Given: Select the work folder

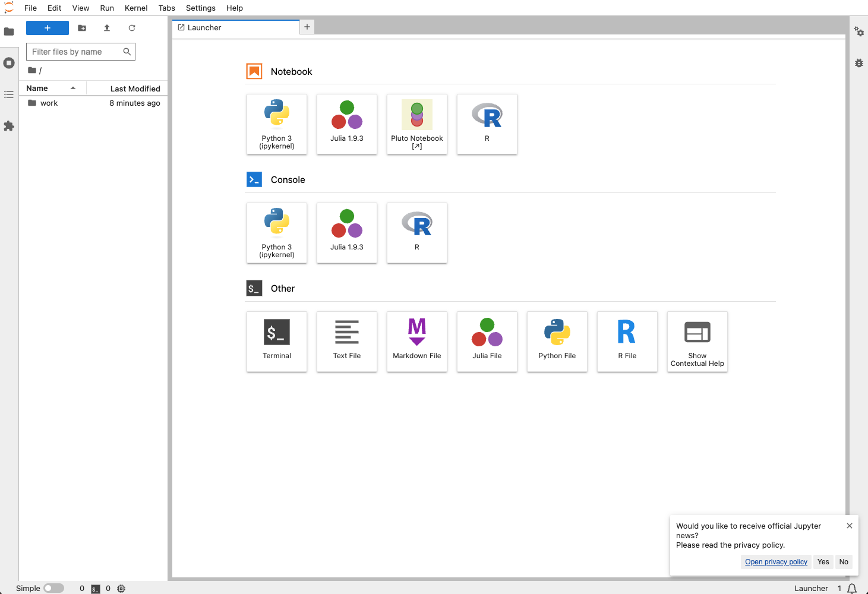Looking at the screenshot, I should click(x=93, y=103).
